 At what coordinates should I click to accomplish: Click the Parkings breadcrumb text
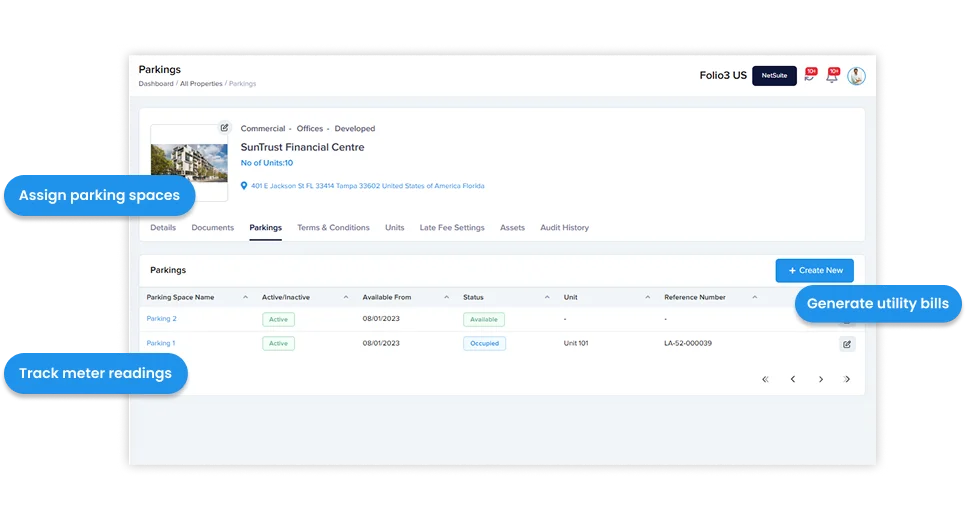pyautogui.click(x=242, y=84)
